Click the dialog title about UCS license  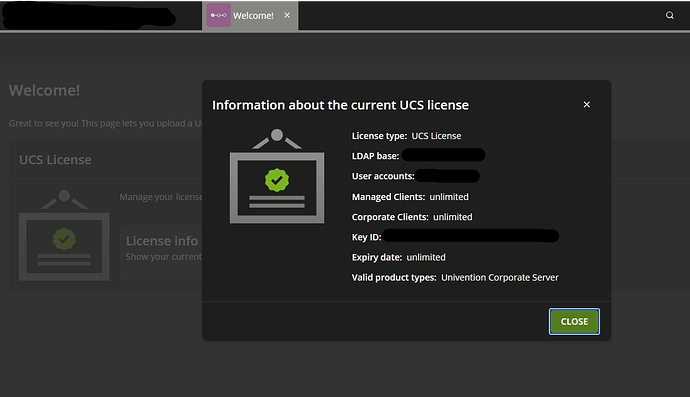coord(340,105)
